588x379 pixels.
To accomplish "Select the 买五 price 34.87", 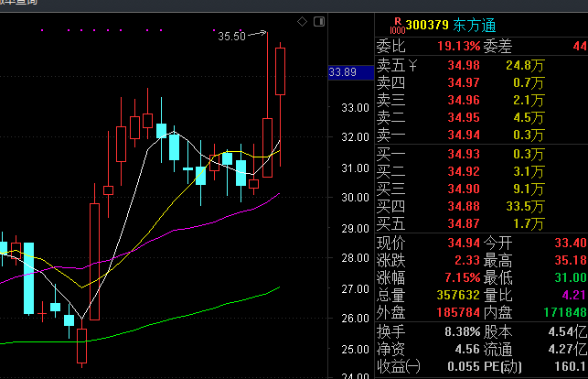I will (x=464, y=223).
